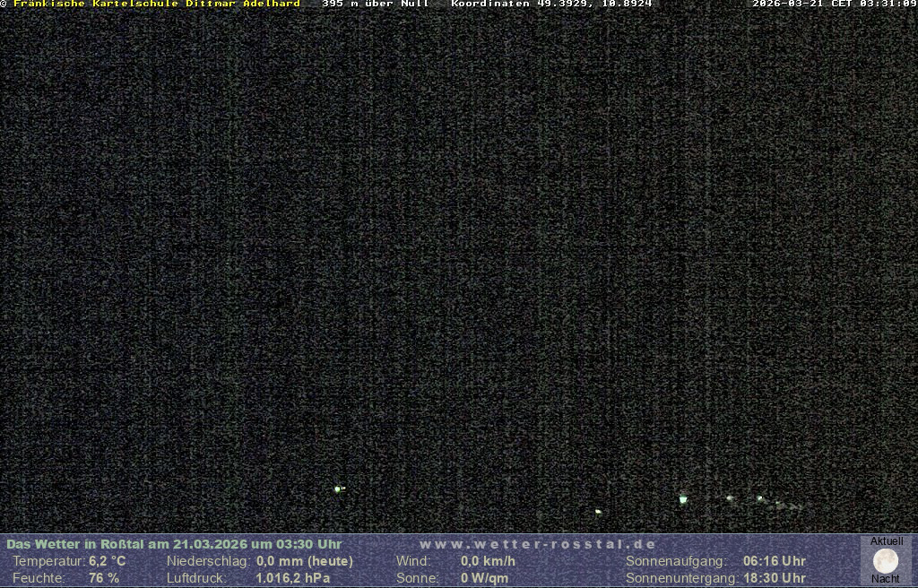The height and width of the screenshot is (588, 918).
Task: Click the Sonne value 0 W/qm
Action: [x=484, y=578]
